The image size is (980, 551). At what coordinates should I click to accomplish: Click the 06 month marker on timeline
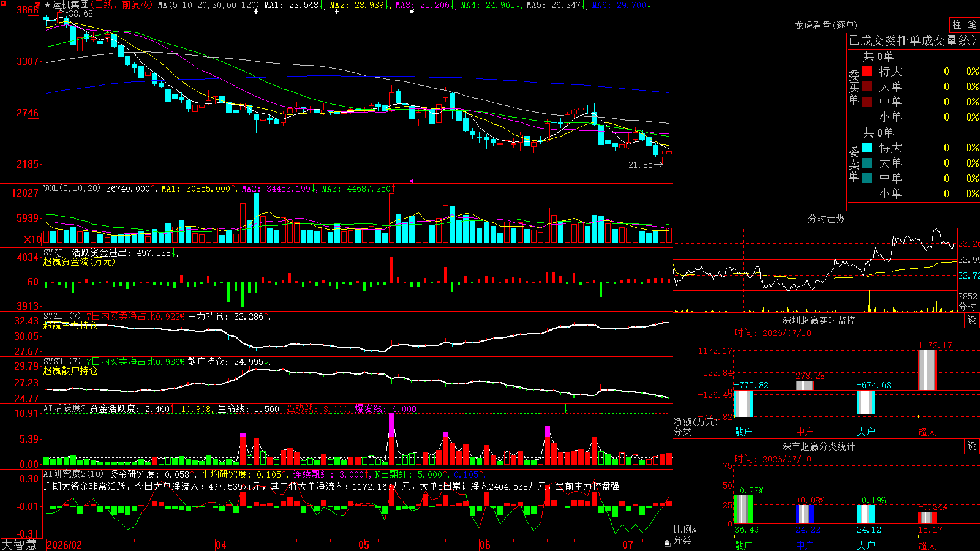[x=485, y=545]
